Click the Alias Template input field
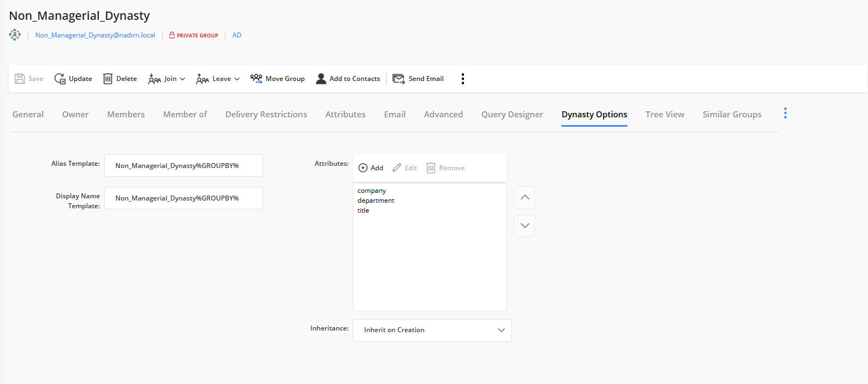868x384 pixels. coord(183,166)
